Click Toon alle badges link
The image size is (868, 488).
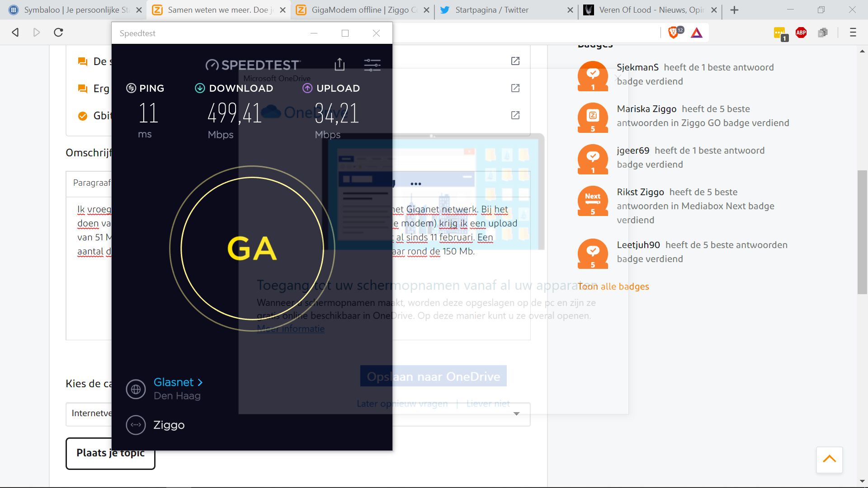pos(613,286)
